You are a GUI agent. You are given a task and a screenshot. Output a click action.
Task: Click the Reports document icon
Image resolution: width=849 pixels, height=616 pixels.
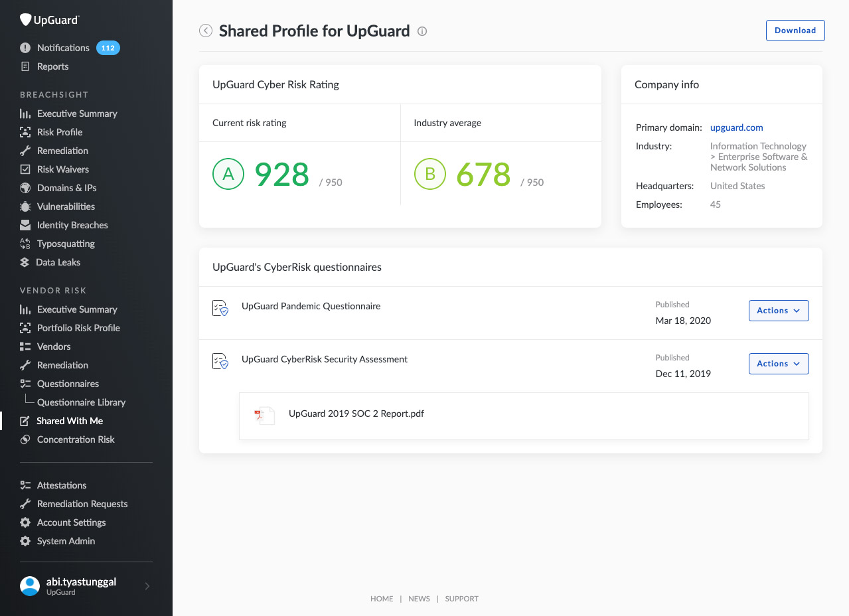[x=25, y=66]
